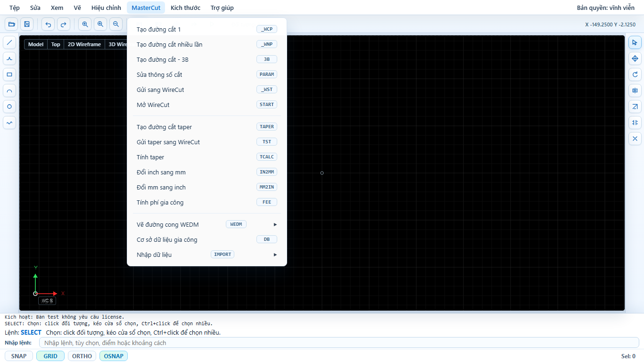Choose the Scale tool on the right toolbar
Viewport: 644px width, 362px height.
[635, 107]
